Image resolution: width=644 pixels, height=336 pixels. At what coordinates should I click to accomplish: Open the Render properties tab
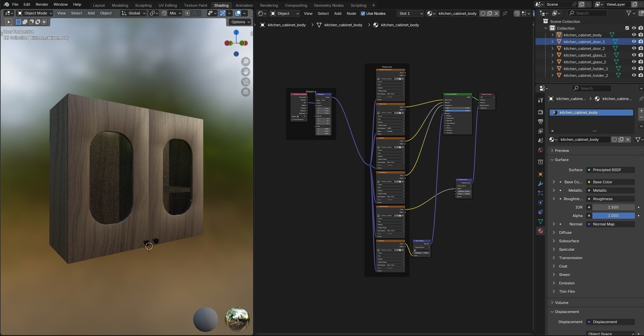(x=541, y=112)
